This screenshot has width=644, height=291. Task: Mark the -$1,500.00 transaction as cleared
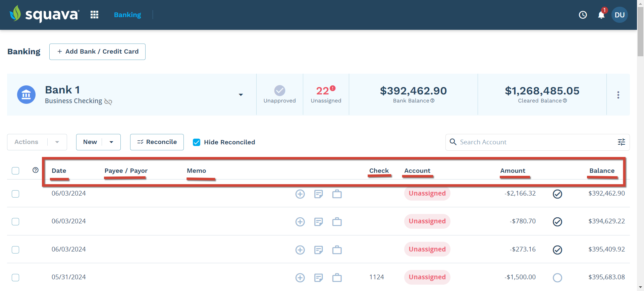pyautogui.click(x=557, y=278)
